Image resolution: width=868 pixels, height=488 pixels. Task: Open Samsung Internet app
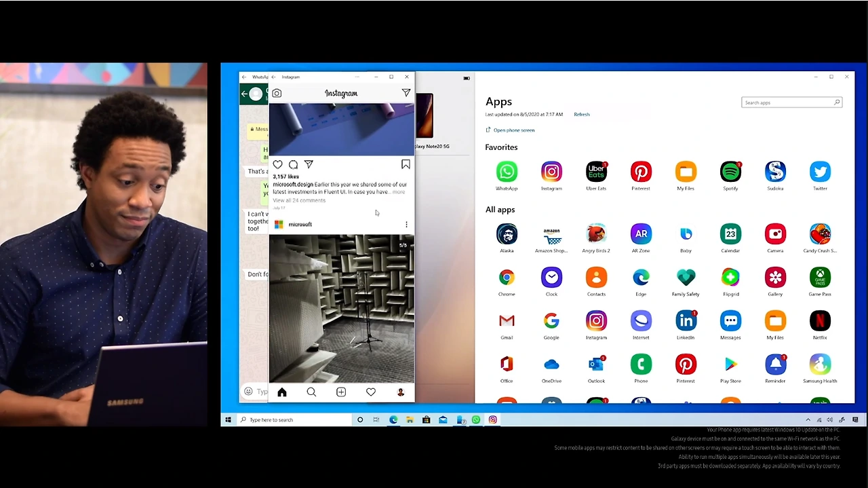pos(641,321)
